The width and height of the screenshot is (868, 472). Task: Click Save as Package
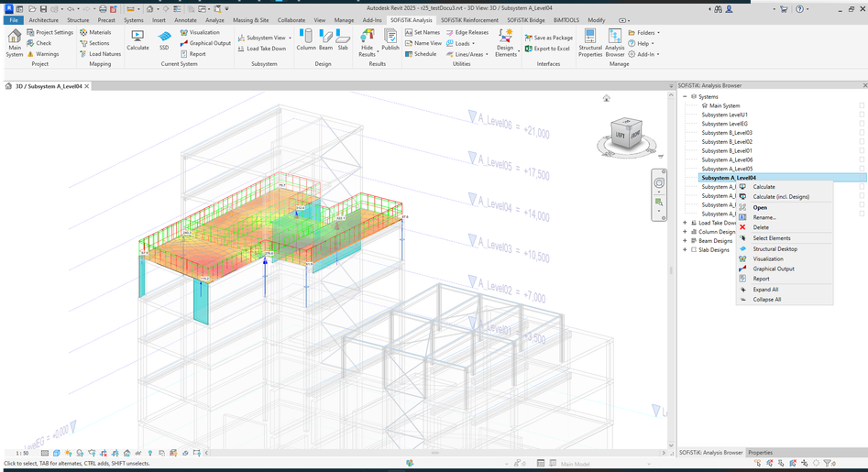coord(549,38)
